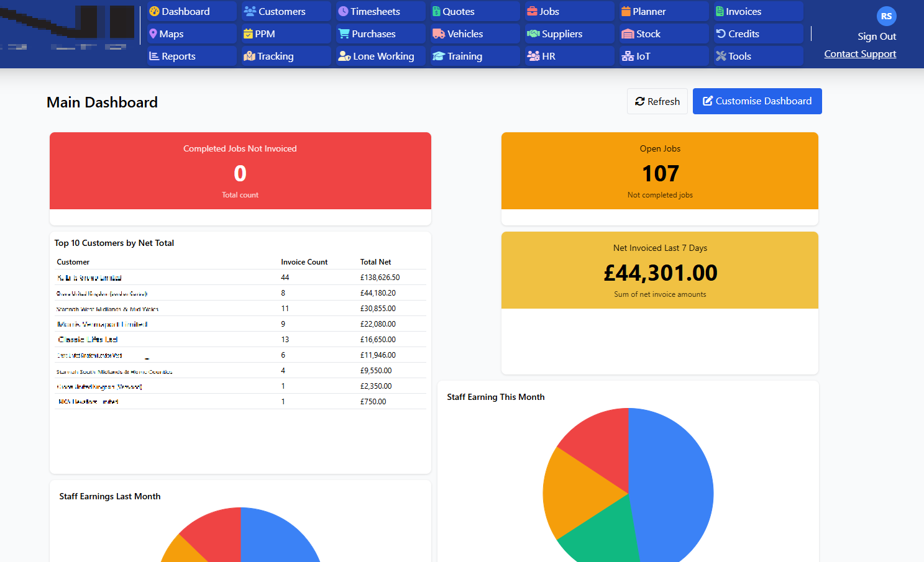924x562 pixels.
Task: Click the Dashboard gauge icon
Action: click(154, 11)
